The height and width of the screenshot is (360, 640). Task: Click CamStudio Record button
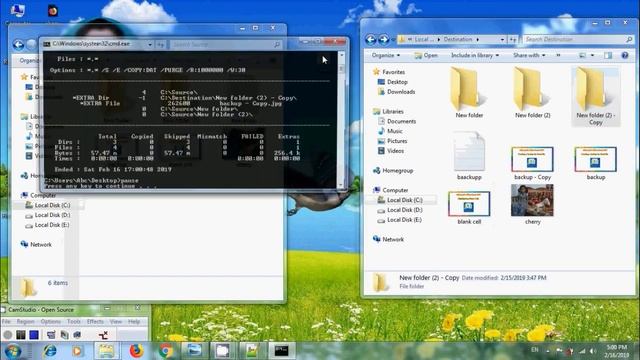[x=8, y=335]
